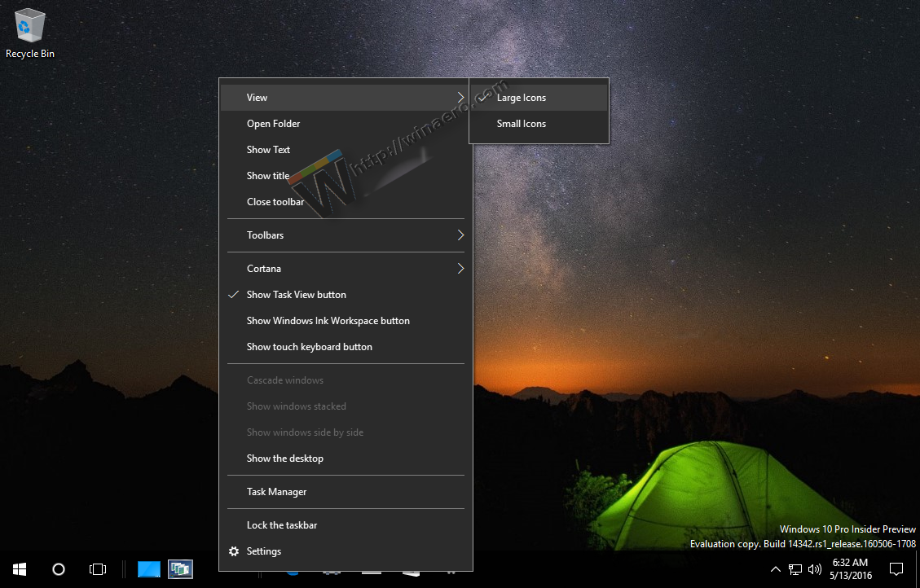
Task: Open the Action Center notification icon
Action: click(896, 568)
